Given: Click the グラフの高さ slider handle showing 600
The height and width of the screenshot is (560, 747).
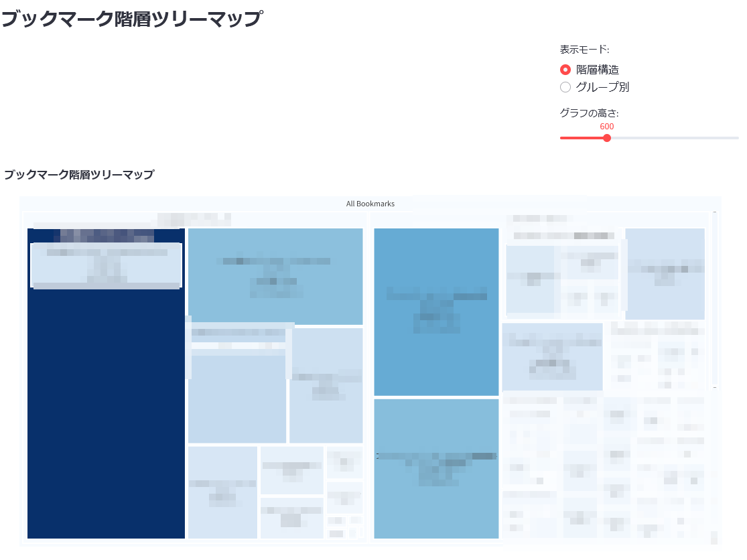Looking at the screenshot, I should pos(607,138).
